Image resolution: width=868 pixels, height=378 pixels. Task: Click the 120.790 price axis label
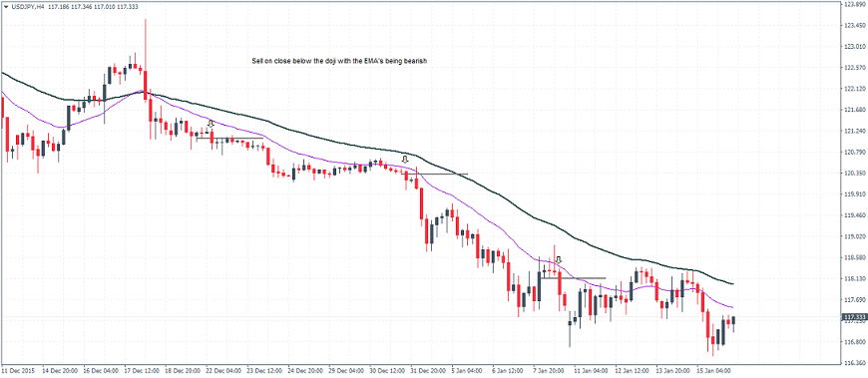[x=856, y=153]
